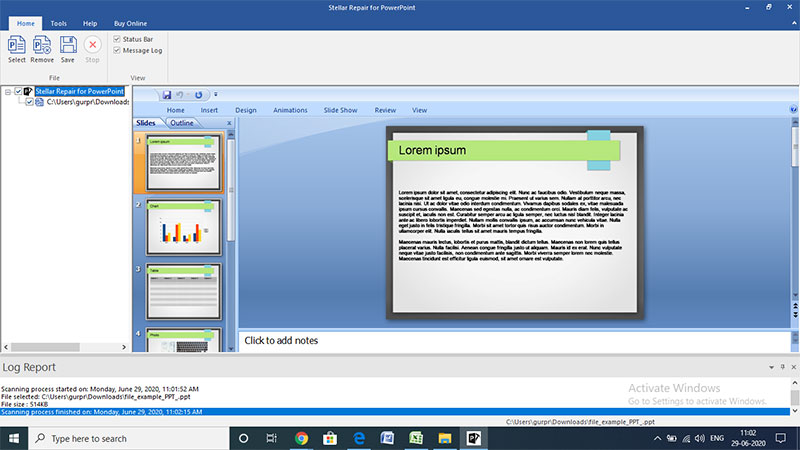Open Excel from the taskbar

click(x=416, y=438)
